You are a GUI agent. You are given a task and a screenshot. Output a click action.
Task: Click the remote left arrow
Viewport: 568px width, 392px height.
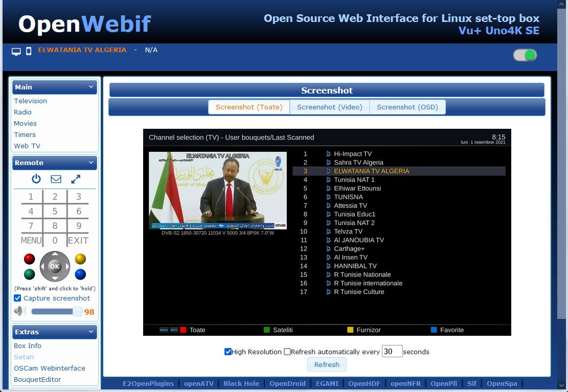pos(42,266)
